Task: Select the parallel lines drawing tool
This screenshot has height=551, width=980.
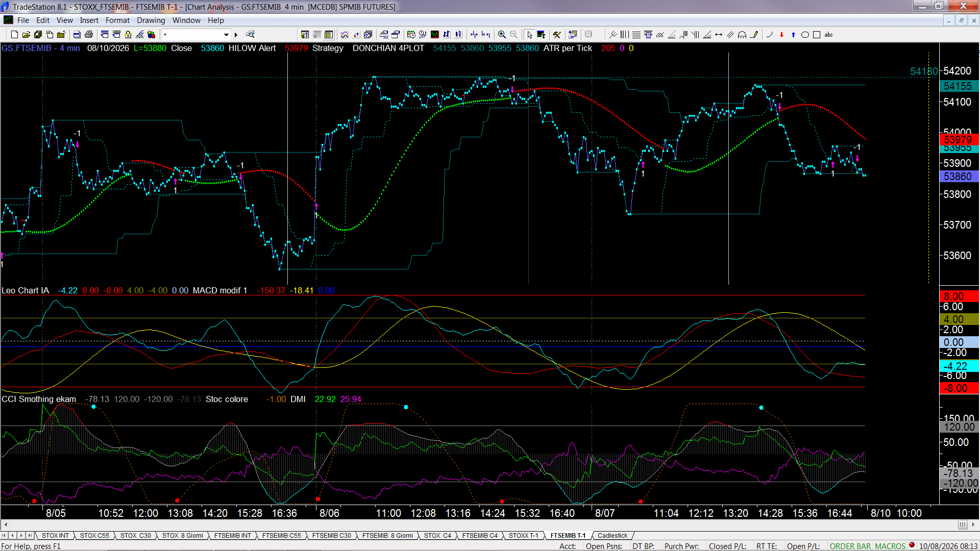Action: 730,35
